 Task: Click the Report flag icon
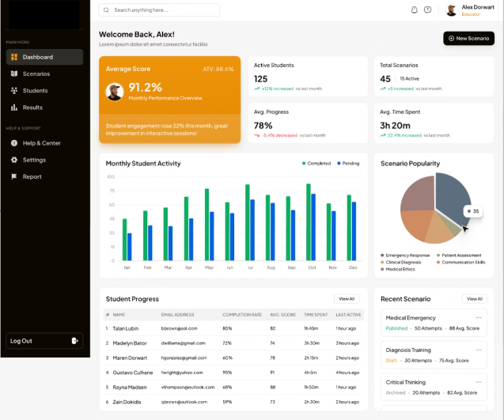pyautogui.click(x=14, y=176)
